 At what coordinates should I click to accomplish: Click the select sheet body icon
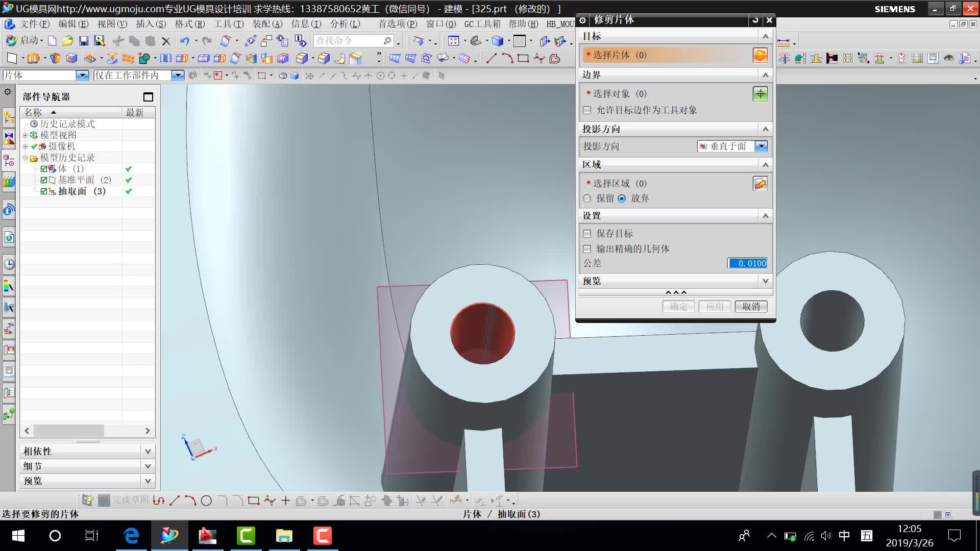click(x=760, y=55)
